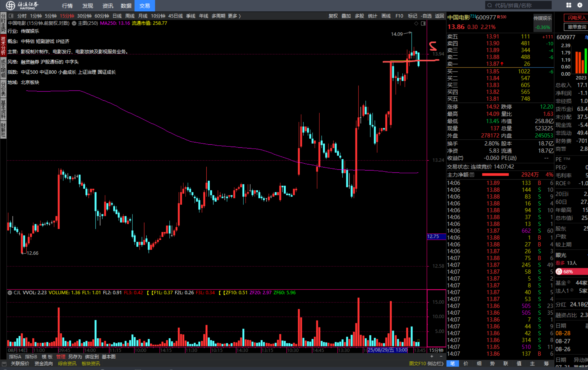The height and width of the screenshot is (370, 588).
Task: Open the 综合资讯 bottom tab
Action: point(67,364)
